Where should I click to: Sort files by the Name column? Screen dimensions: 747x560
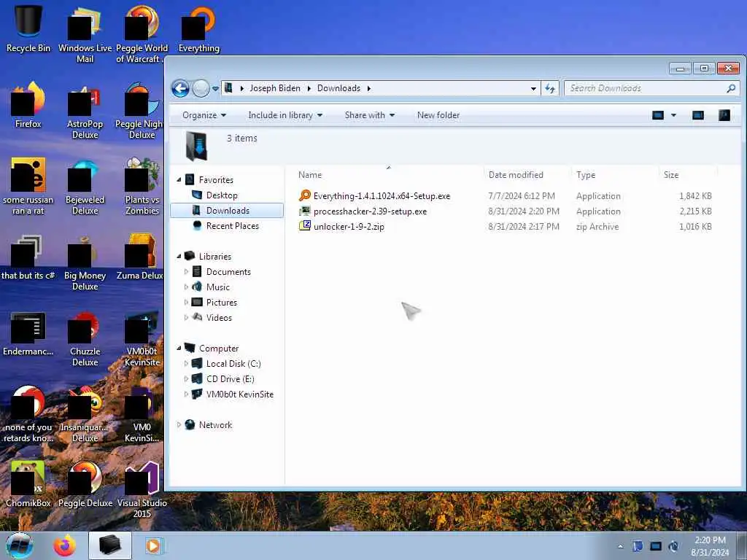(310, 175)
